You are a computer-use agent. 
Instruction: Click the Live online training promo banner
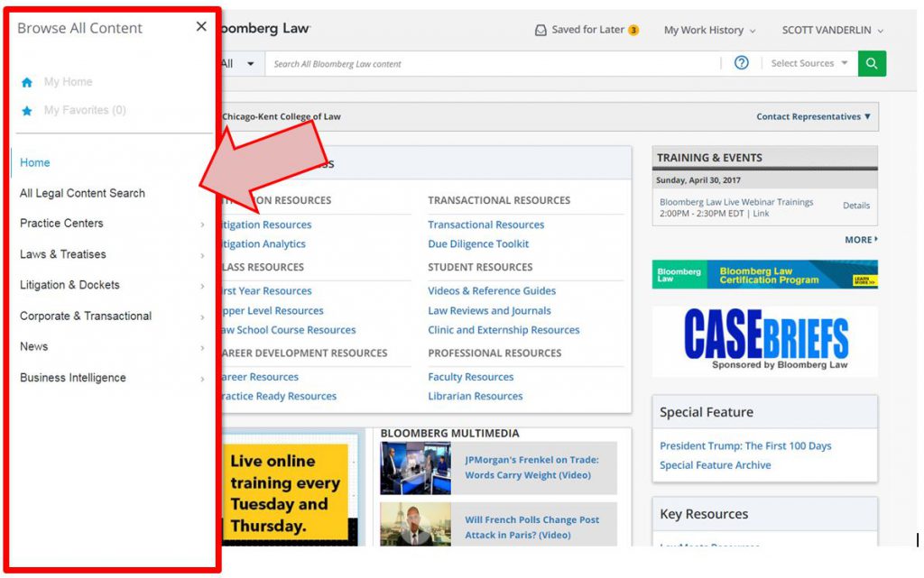[x=290, y=493]
